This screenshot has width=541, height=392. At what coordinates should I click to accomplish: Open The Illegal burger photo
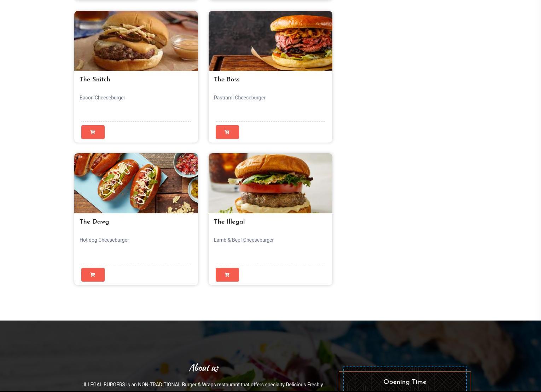[270, 183]
